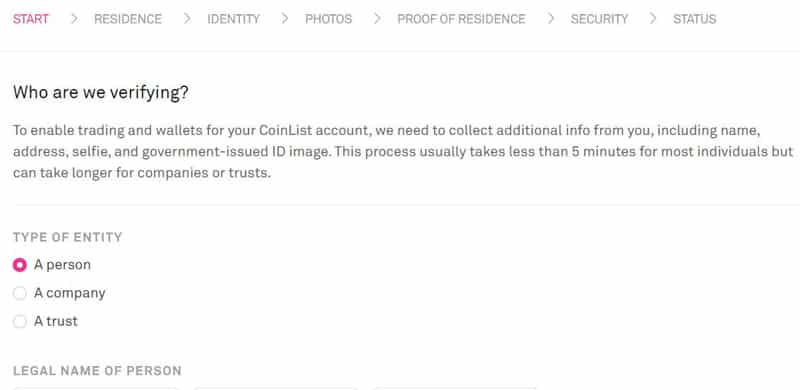Choose the 'A company' entity option
The image size is (800, 390).
[x=19, y=293]
